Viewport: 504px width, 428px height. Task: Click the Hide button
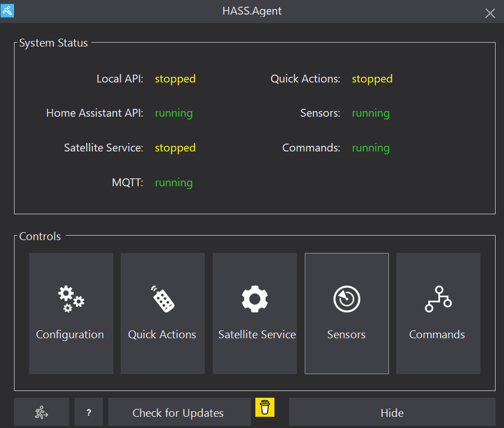pyautogui.click(x=392, y=412)
